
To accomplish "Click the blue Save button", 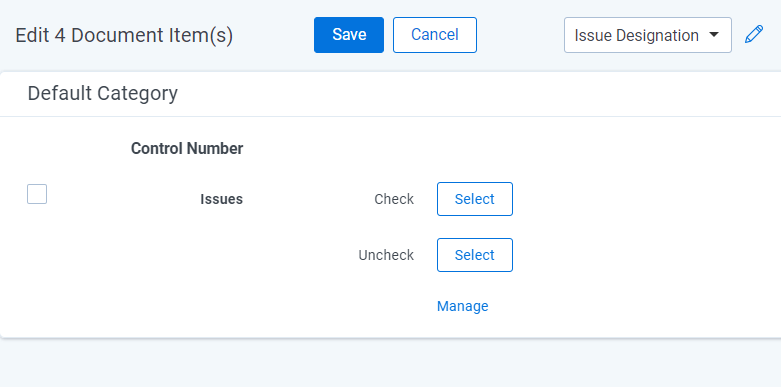I will (349, 35).
